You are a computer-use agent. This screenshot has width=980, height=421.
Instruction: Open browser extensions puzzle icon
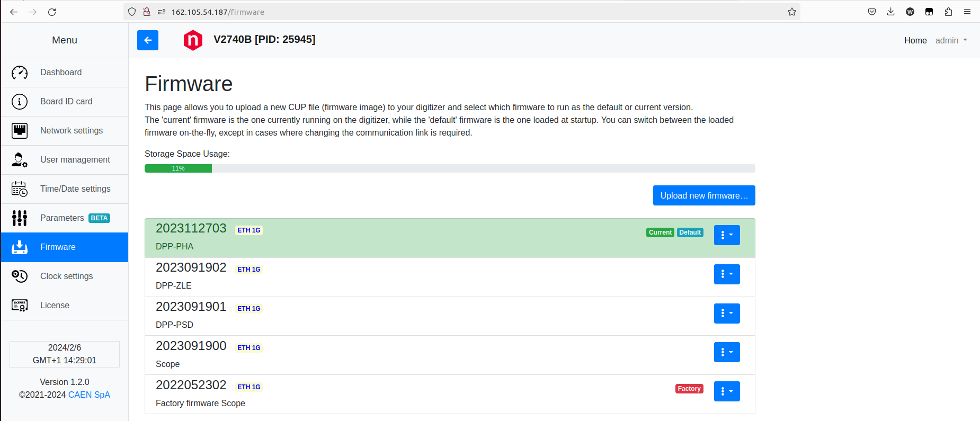[x=948, y=12]
